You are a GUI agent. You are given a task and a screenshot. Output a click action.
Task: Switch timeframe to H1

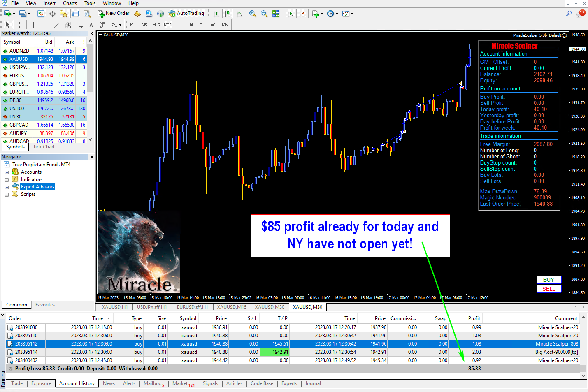[179, 25]
